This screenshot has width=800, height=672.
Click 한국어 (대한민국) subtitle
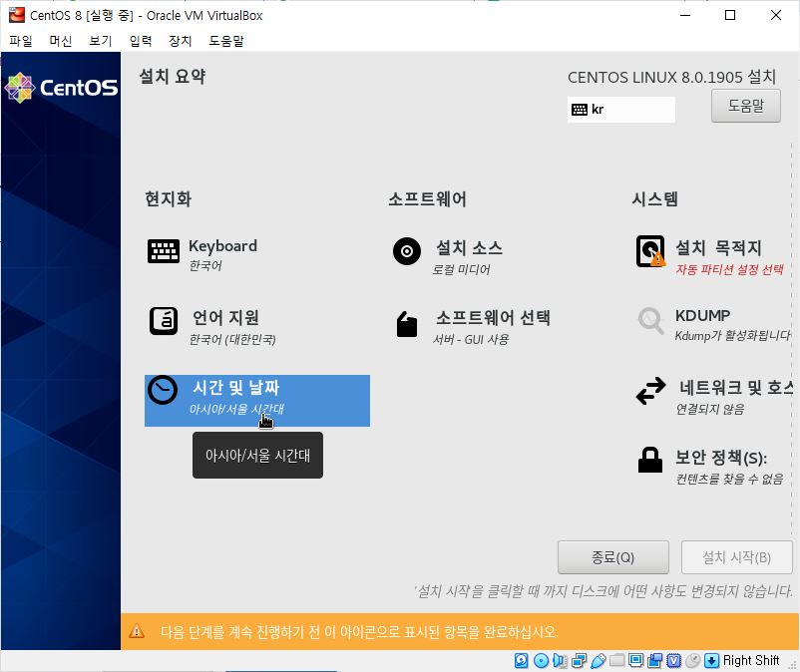(x=232, y=339)
